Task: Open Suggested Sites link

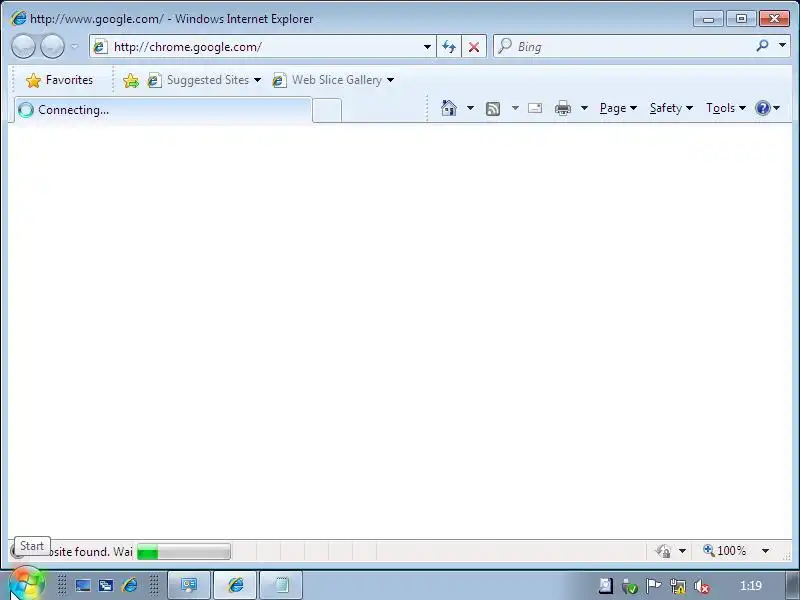Action: (204, 80)
